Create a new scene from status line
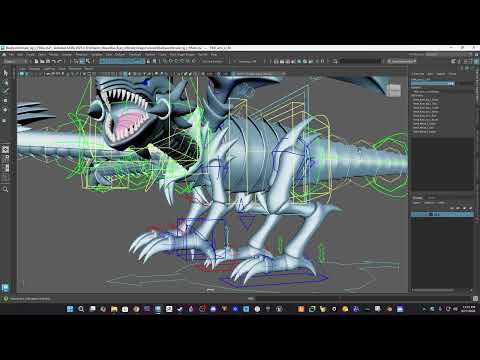The width and height of the screenshot is (480, 360). 37,61
